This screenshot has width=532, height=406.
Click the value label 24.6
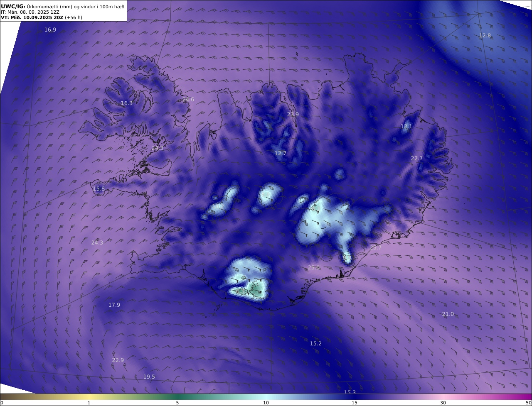[188, 100]
